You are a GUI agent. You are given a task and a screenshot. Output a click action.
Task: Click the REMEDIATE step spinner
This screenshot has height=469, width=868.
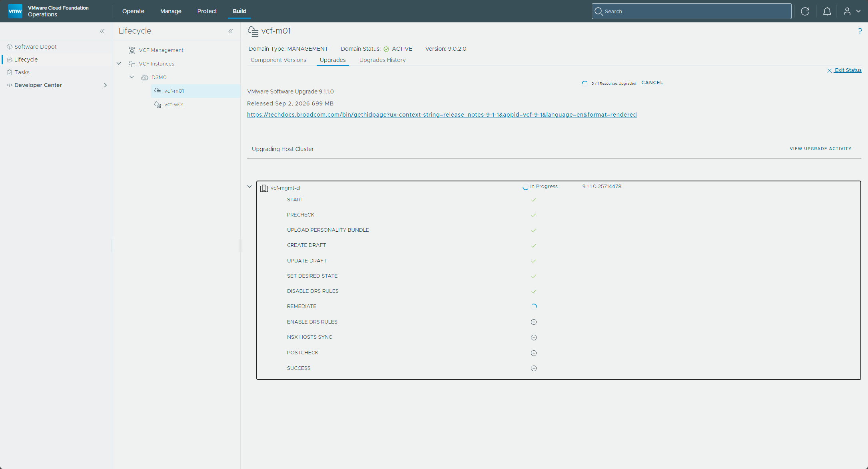click(x=534, y=307)
